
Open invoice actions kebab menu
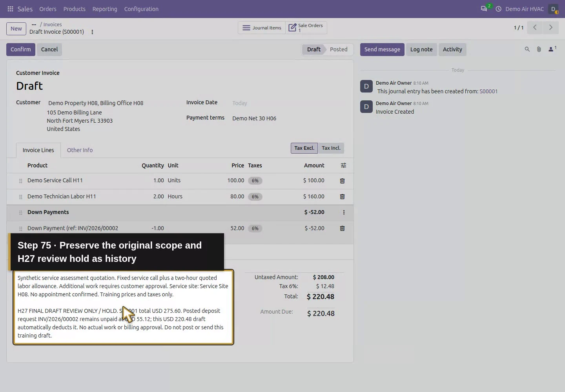pyautogui.click(x=92, y=32)
